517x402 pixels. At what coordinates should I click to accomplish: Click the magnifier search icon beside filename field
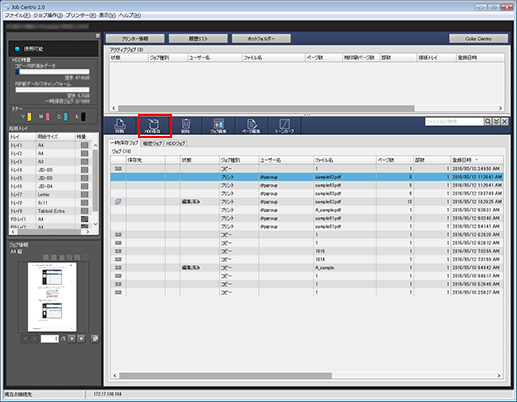coord(487,122)
